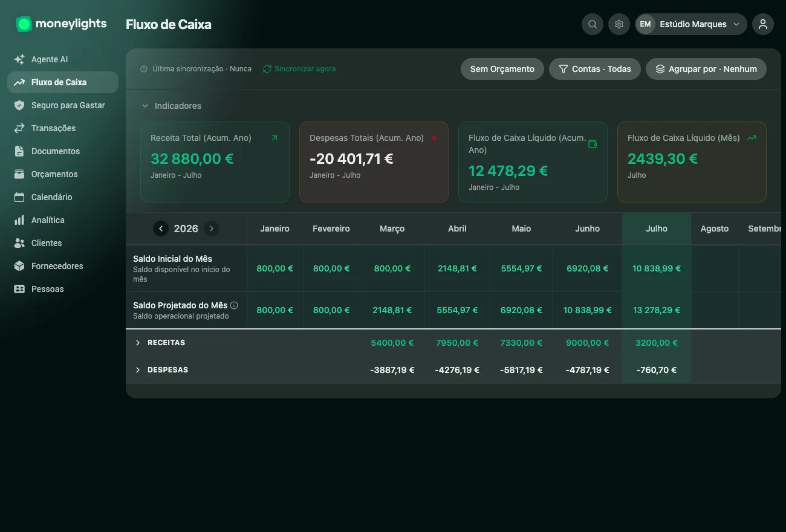This screenshot has width=786, height=532.
Task: Click the Agente AI sparkle icon
Action: 19,59
